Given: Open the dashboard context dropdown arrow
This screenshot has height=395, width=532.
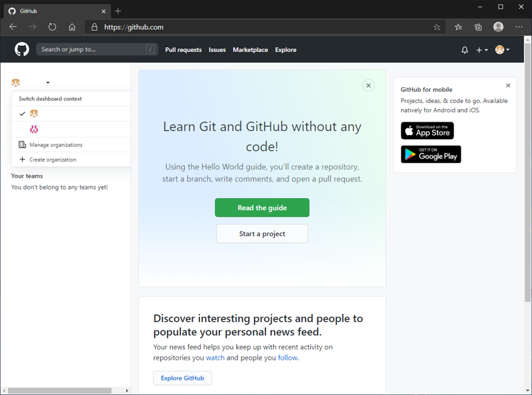Looking at the screenshot, I should tap(47, 82).
